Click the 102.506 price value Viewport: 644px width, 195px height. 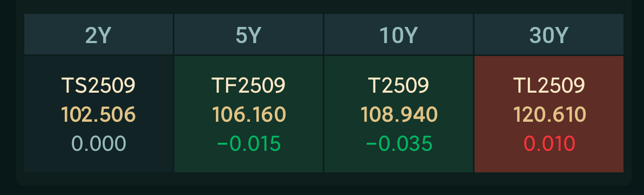(x=99, y=115)
